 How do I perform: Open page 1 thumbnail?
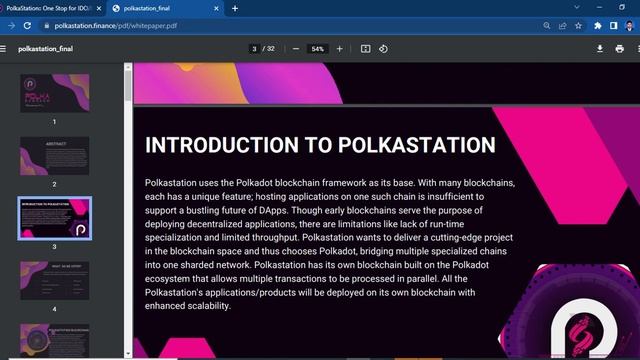point(55,93)
